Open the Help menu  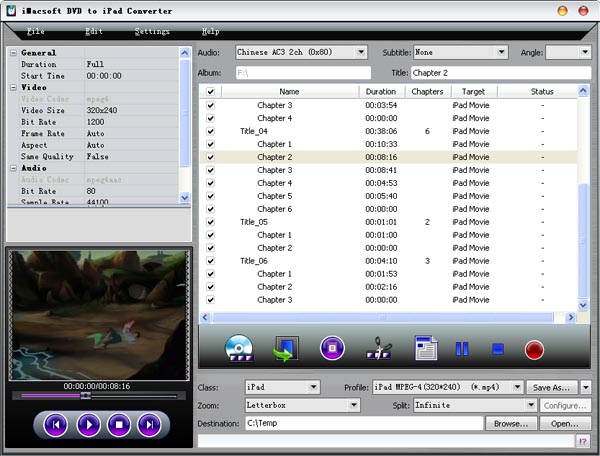tap(210, 31)
